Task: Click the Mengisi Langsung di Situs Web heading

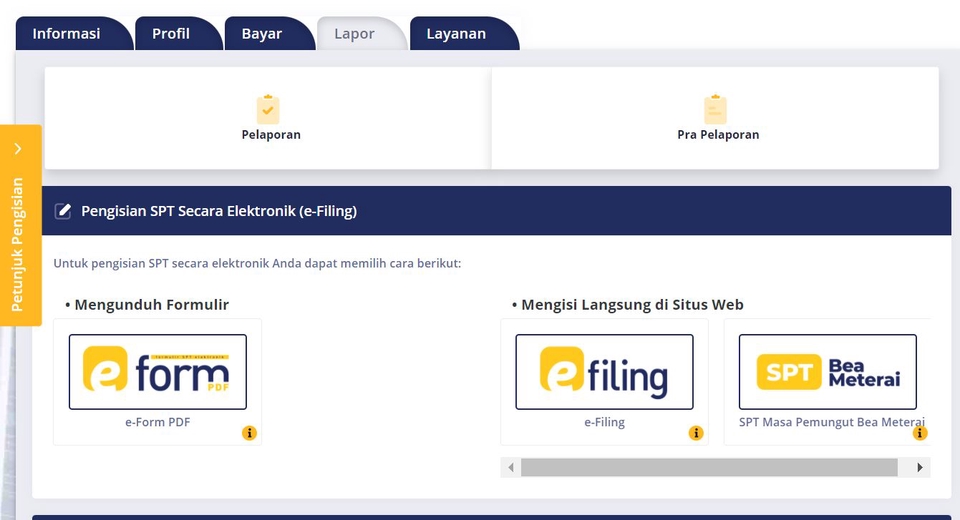Action: point(632,304)
